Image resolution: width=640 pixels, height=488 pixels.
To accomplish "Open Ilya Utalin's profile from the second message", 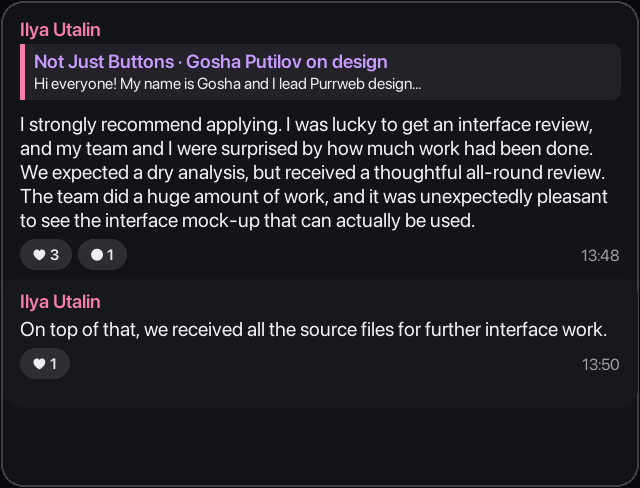I will (x=60, y=302).
